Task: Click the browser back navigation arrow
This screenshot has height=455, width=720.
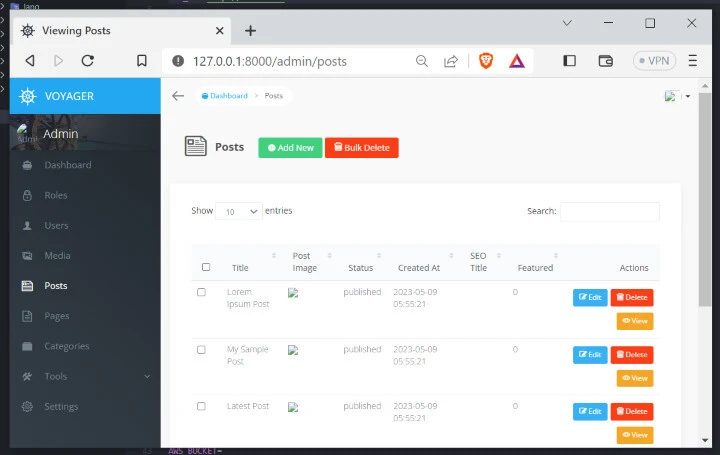Action: (x=30, y=61)
